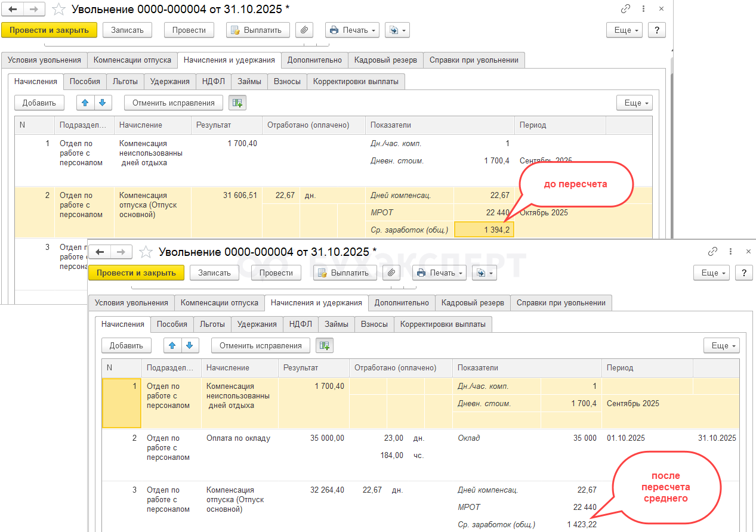Click the highlighted Ср. заработок value 1 394,2
This screenshot has width=756, height=532.
[x=484, y=230]
